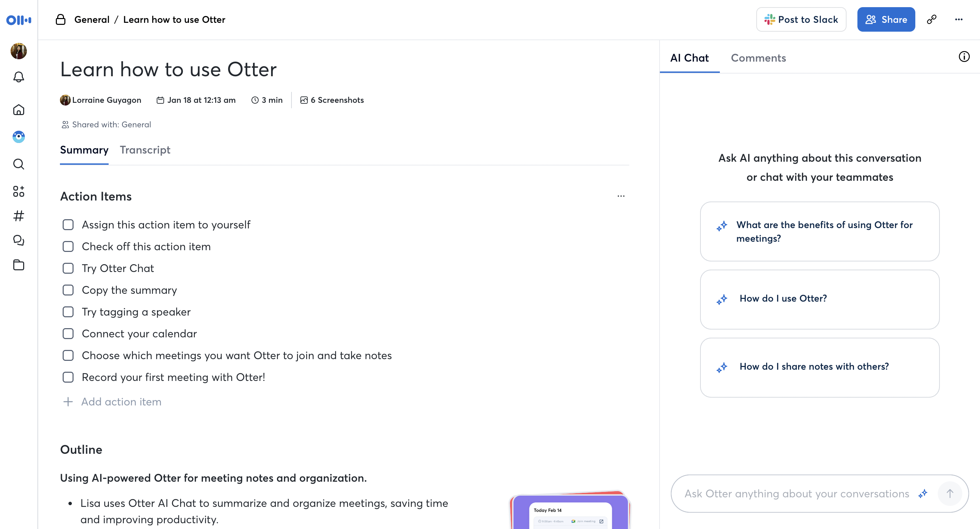Click owner name Lorraine Guyagon
Viewport: 980px width, 529px height.
[x=107, y=100]
